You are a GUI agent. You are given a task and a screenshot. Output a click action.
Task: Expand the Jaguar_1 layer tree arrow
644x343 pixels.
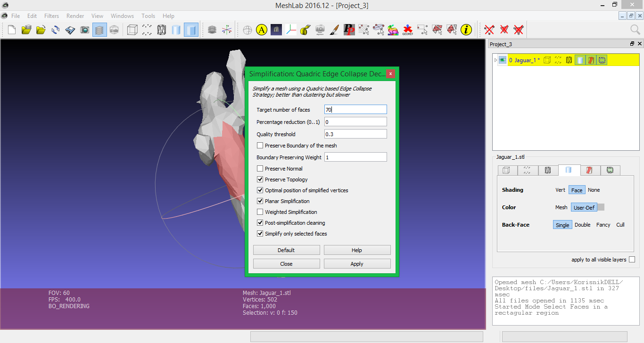click(495, 60)
